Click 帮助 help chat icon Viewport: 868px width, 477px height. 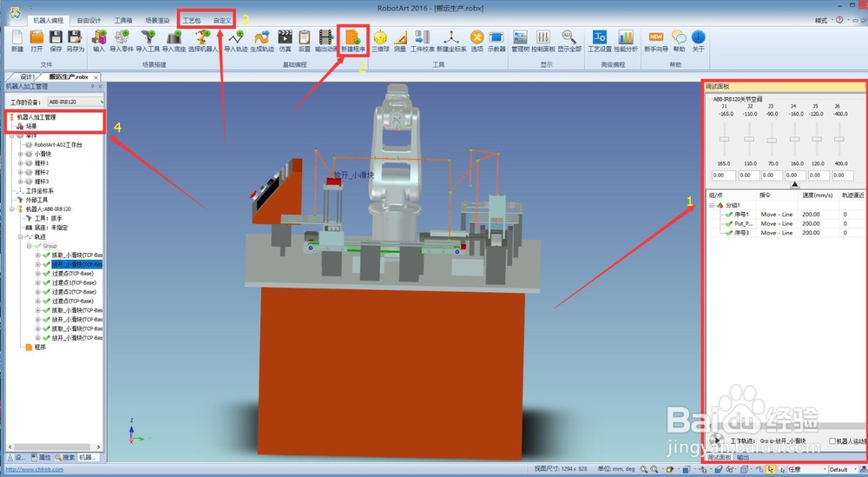pyautogui.click(x=680, y=41)
